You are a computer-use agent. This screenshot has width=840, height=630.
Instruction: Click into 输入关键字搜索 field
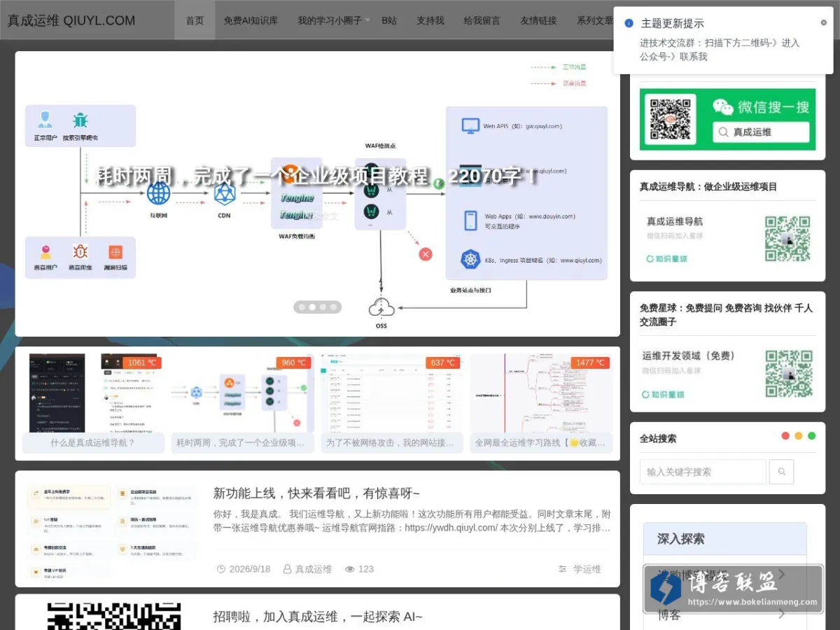703,472
